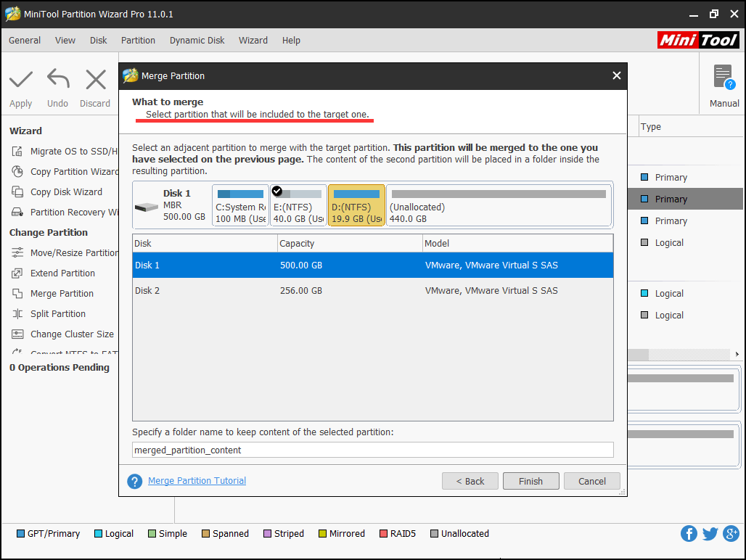Select the E:(NTFS) 40.0 GB partition block
The image size is (746, 560).
[298, 205]
